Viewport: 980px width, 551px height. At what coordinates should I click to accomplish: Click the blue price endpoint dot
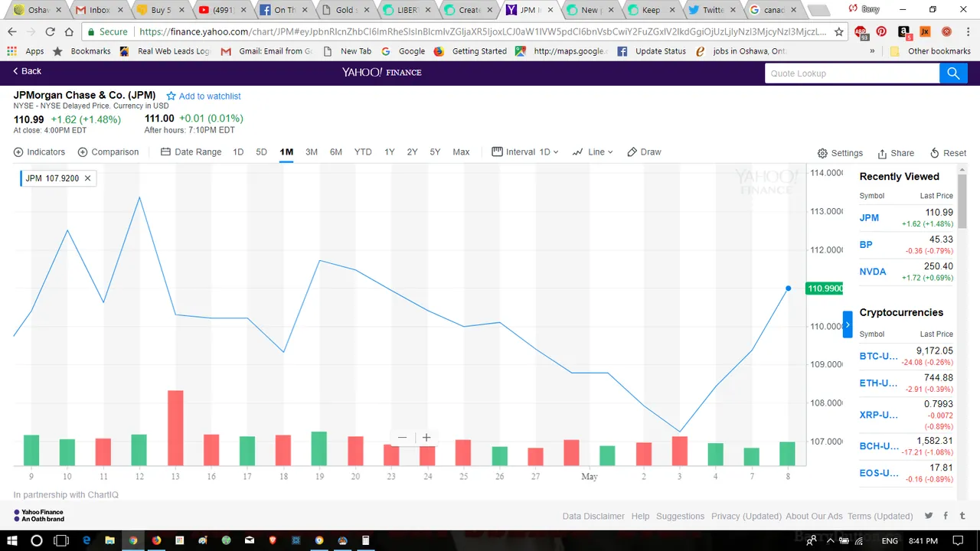(788, 289)
